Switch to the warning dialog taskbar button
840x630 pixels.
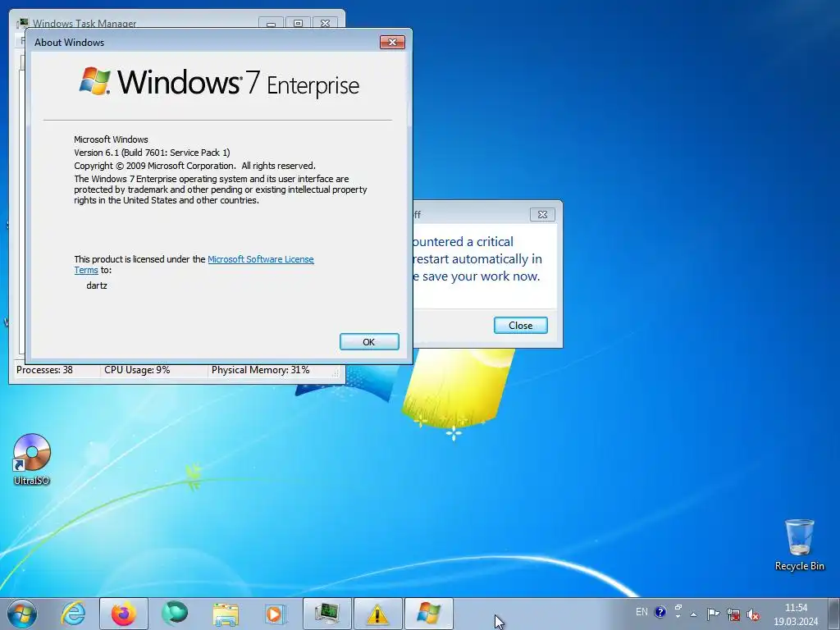(377, 614)
